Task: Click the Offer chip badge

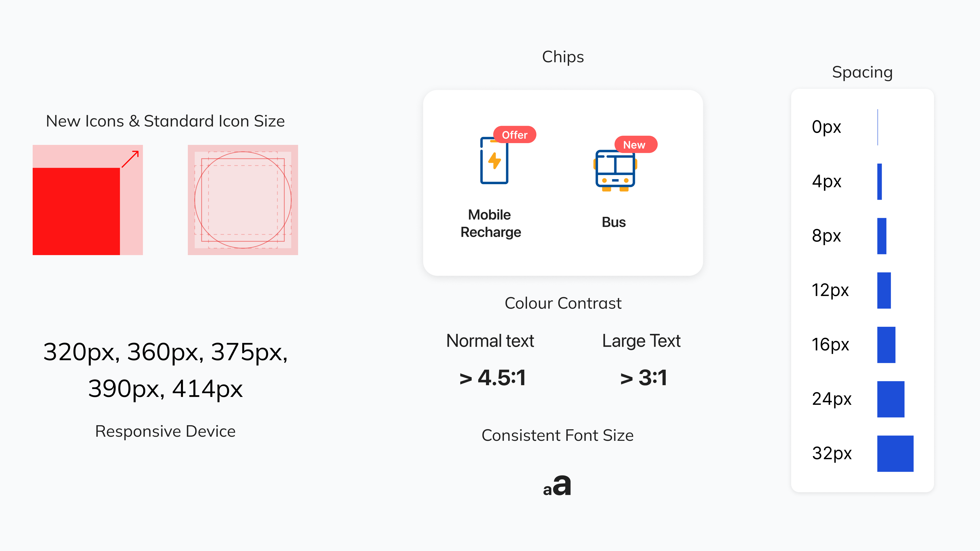Action: [x=514, y=135]
